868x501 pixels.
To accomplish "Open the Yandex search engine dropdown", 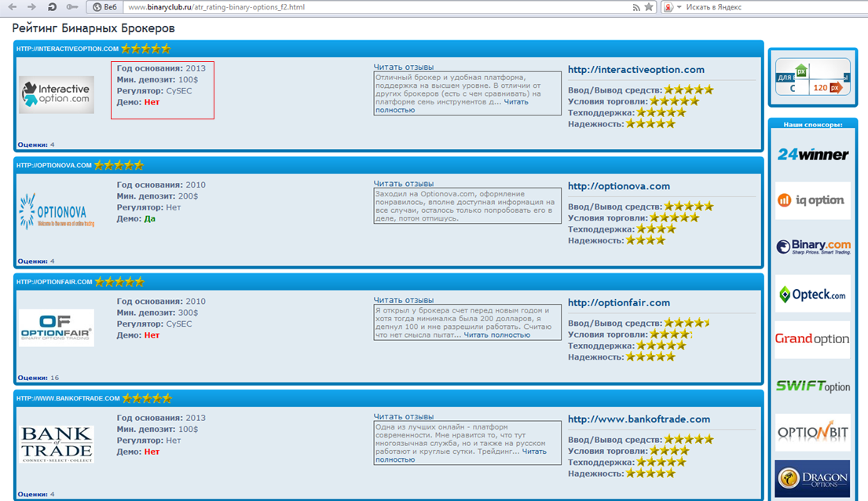I will coord(672,7).
